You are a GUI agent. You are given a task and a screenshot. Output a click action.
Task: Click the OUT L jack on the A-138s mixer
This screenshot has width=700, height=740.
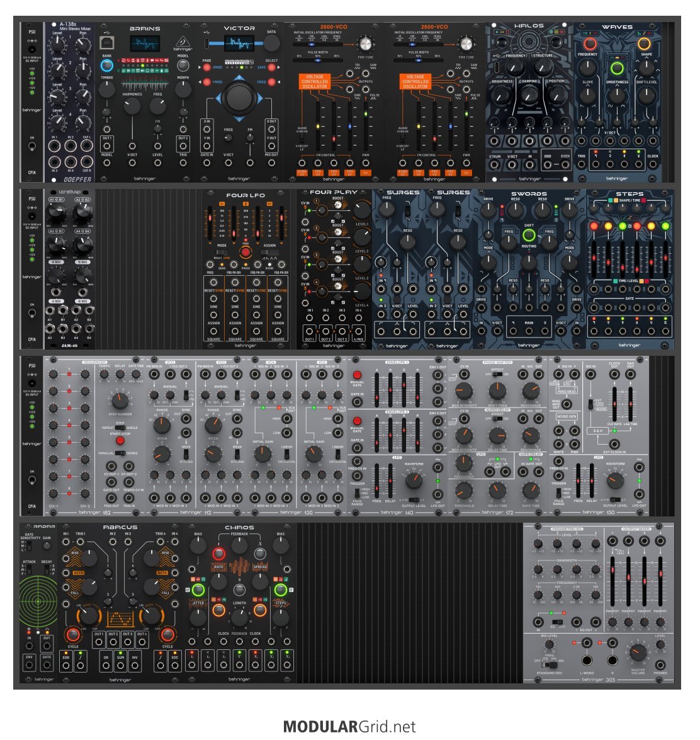click(x=87, y=146)
